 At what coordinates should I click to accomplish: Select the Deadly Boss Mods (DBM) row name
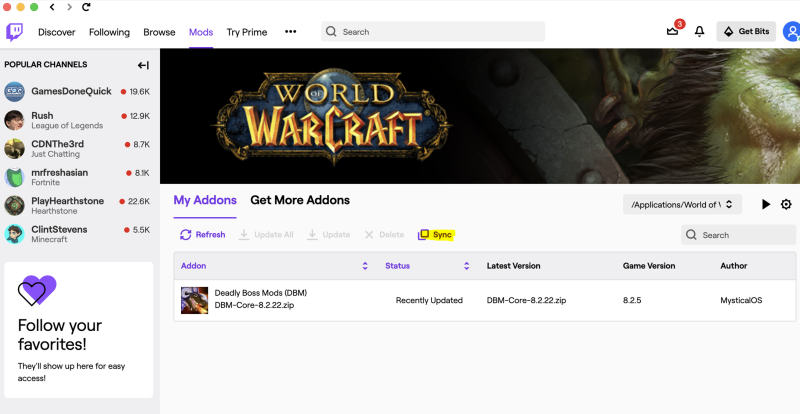(x=261, y=293)
